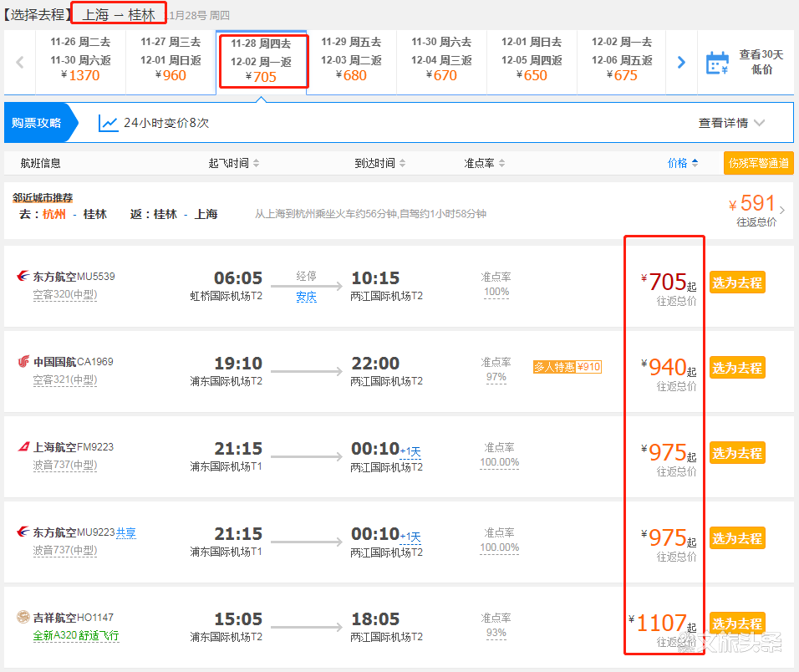Click 空客321(中型) aircraft type for CA1969

tap(64, 379)
